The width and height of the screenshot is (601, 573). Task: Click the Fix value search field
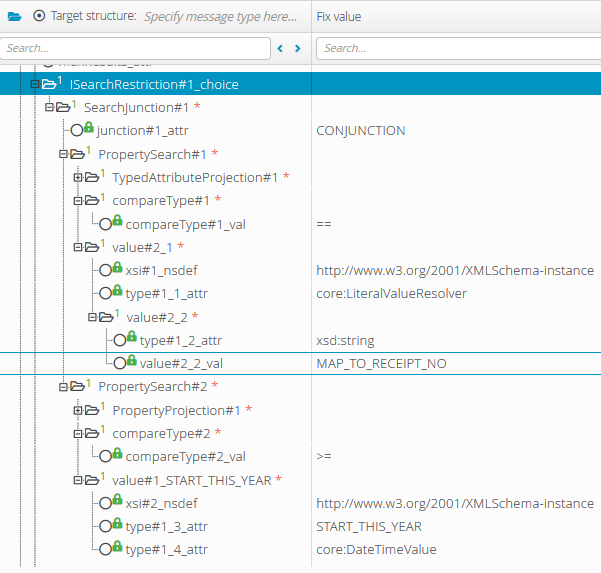pyautogui.click(x=458, y=48)
